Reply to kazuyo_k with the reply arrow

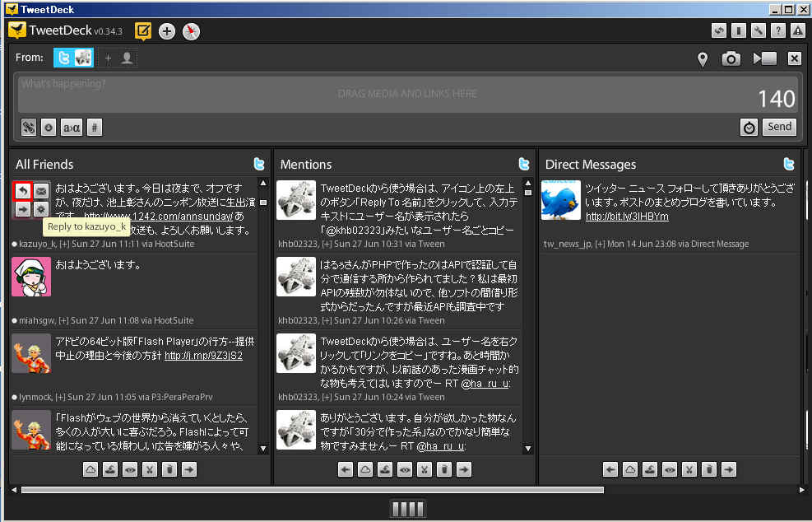tap(23, 191)
